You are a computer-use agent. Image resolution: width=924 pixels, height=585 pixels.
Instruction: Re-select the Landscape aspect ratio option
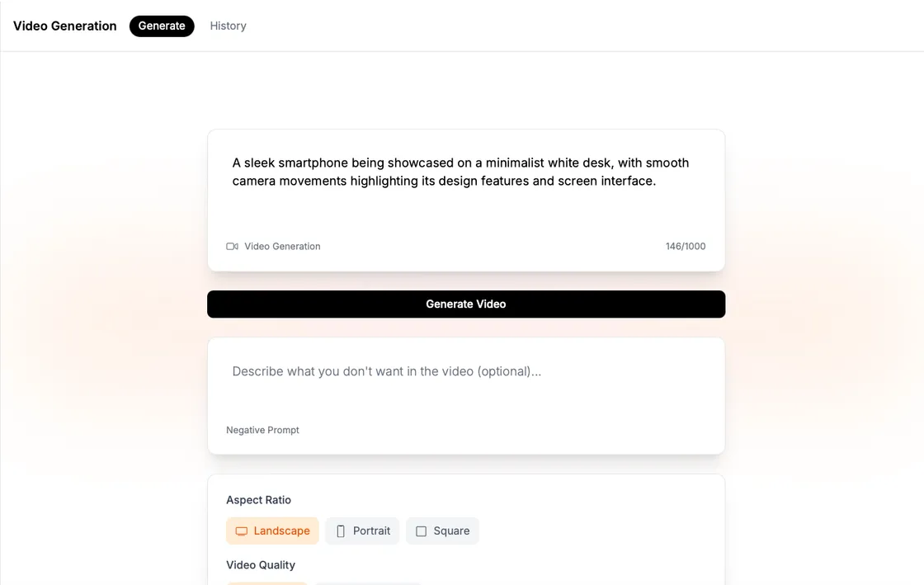point(272,531)
